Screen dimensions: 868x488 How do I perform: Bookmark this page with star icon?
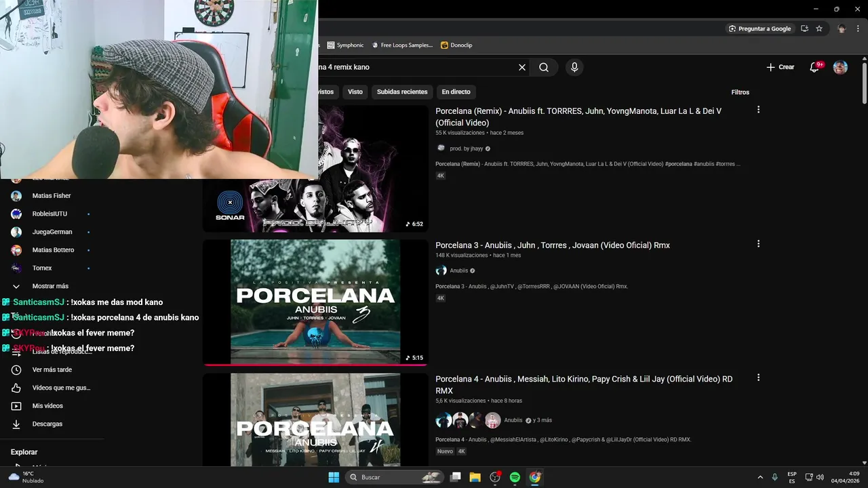(819, 28)
